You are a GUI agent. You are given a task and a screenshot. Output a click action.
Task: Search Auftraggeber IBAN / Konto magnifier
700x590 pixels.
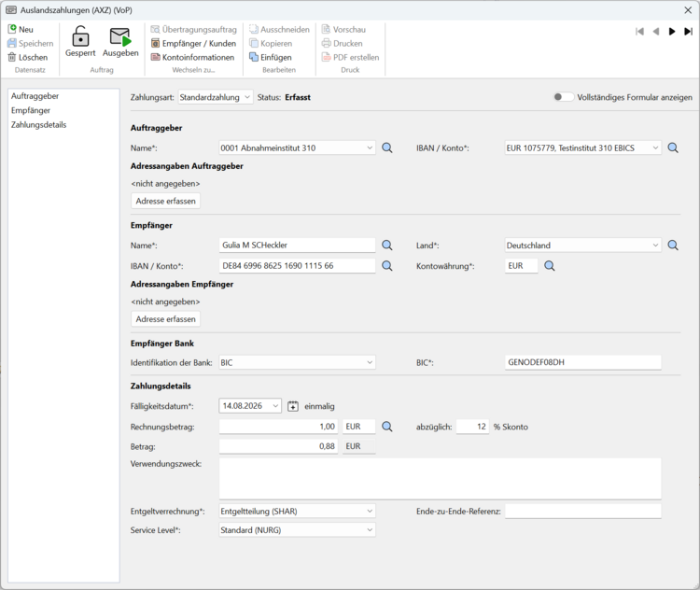(x=673, y=147)
